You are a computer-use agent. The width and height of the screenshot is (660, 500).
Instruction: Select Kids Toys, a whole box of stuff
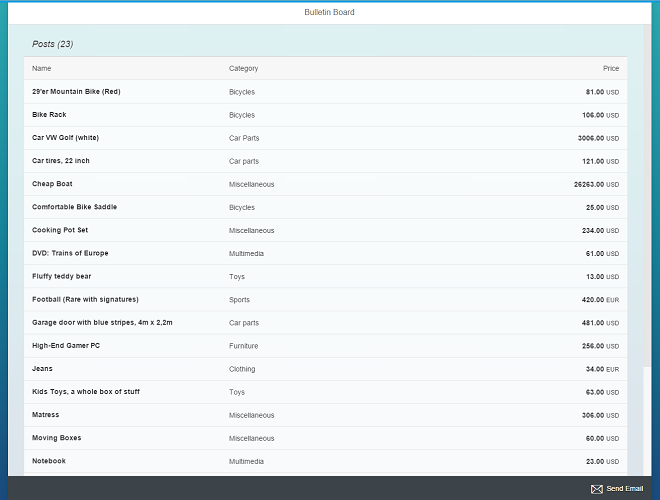(x=86, y=391)
